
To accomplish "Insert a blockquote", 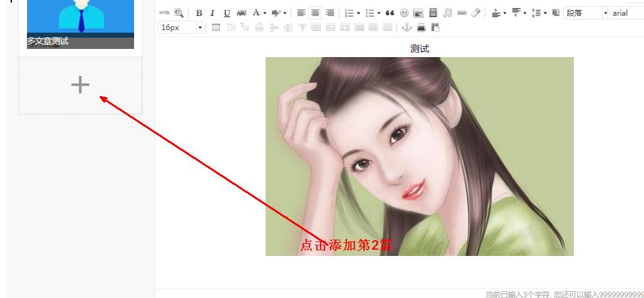I will pyautogui.click(x=390, y=13).
